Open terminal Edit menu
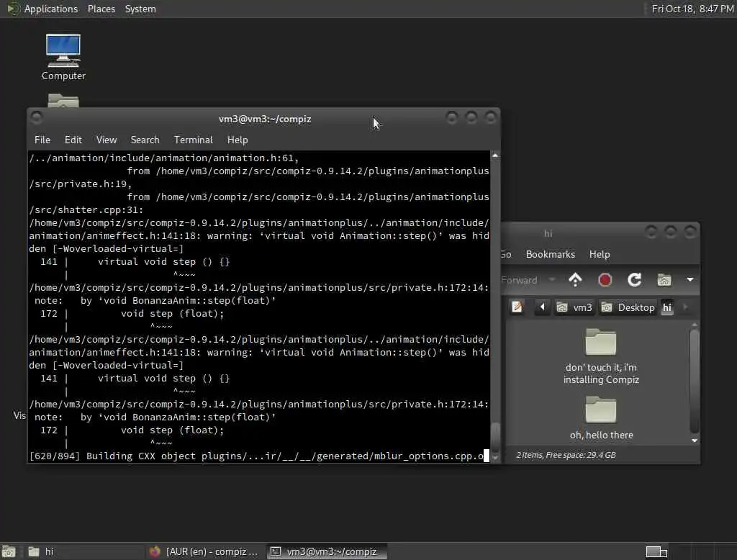Image resolution: width=737 pixels, height=560 pixels. [x=73, y=140]
